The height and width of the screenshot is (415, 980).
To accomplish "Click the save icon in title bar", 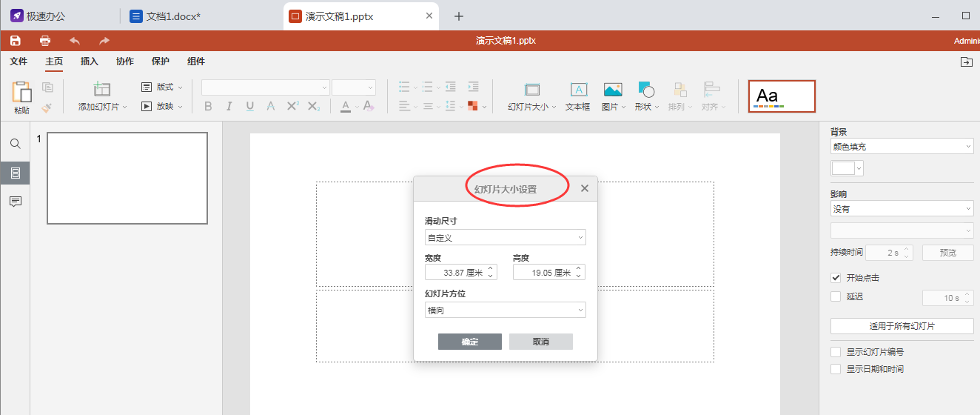I will point(15,41).
